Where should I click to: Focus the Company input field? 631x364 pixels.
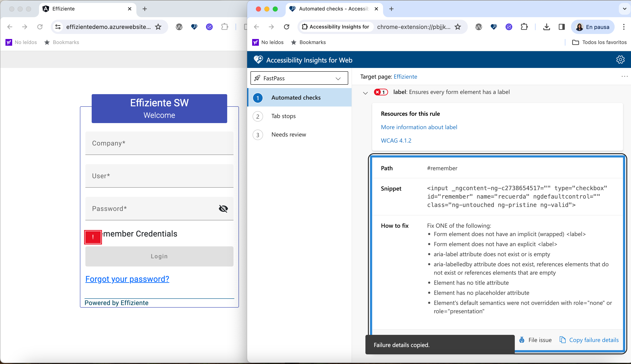(x=159, y=143)
